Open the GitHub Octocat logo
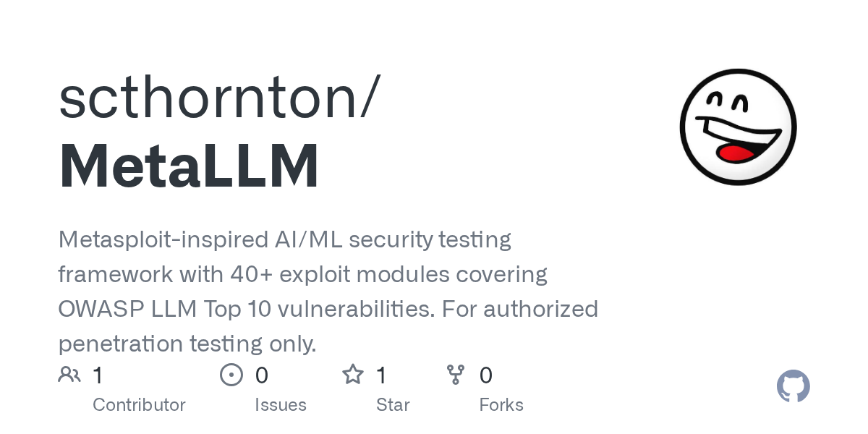 pos(793,386)
